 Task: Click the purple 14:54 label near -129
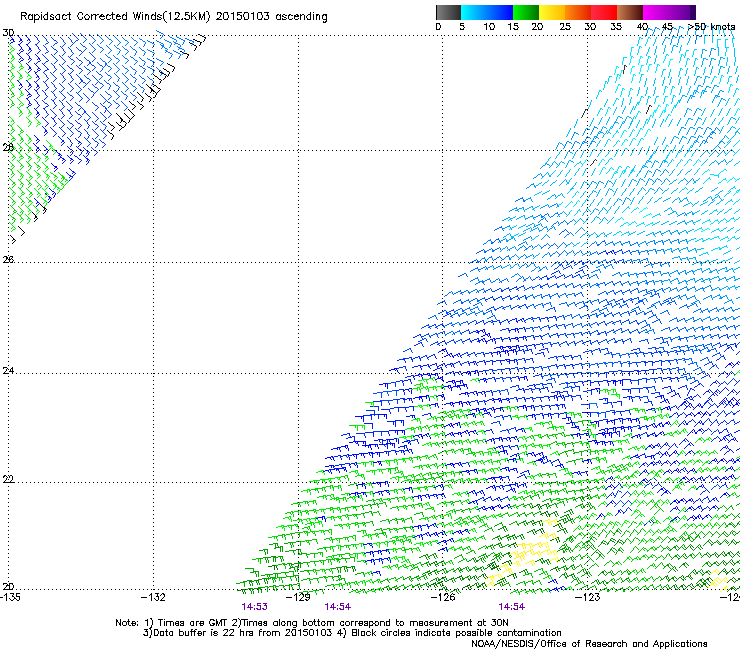337,607
